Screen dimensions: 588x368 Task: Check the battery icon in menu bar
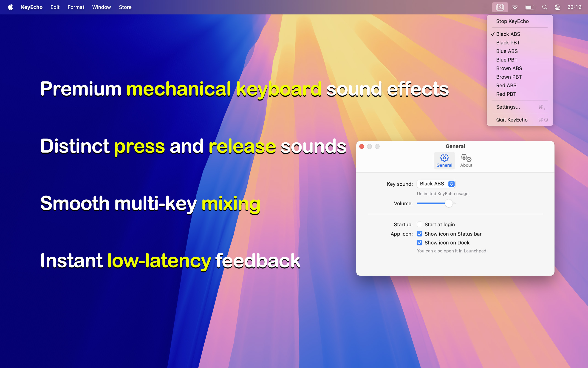530,7
